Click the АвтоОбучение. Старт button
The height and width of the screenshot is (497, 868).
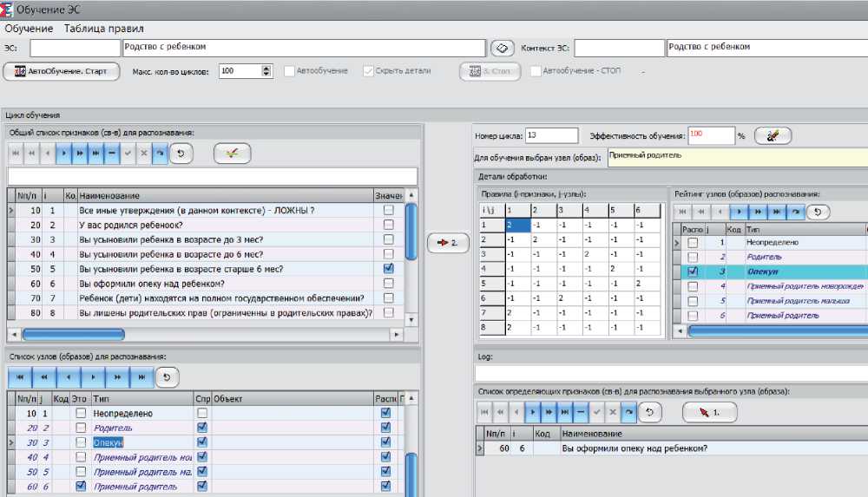(x=61, y=72)
